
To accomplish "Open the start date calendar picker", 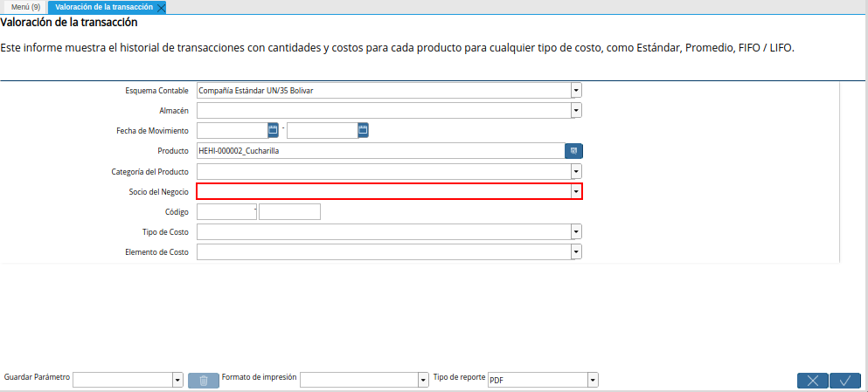I will point(273,130).
